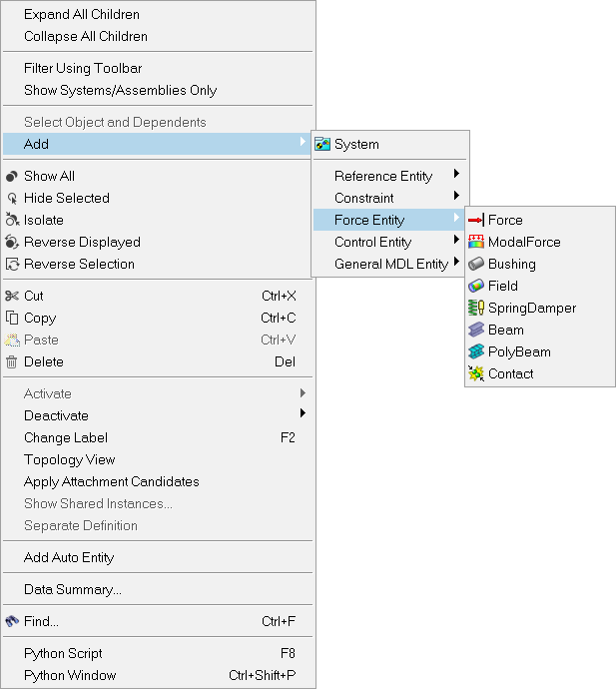This screenshot has width=616, height=689.
Task: Click the System icon in Add submenu
Action: [x=322, y=145]
